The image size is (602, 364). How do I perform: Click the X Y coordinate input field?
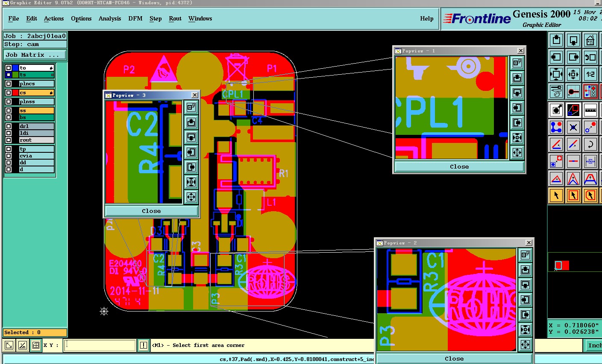click(100, 345)
